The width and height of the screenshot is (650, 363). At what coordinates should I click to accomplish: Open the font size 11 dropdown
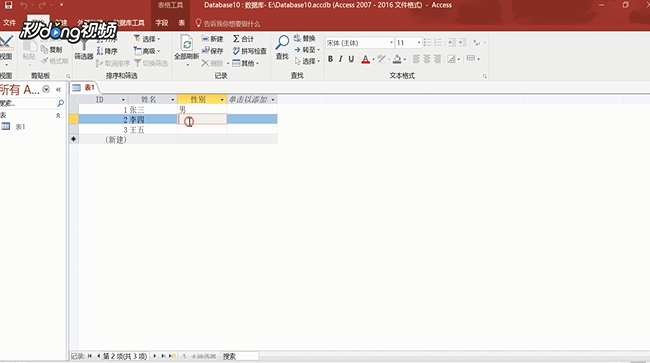point(419,43)
